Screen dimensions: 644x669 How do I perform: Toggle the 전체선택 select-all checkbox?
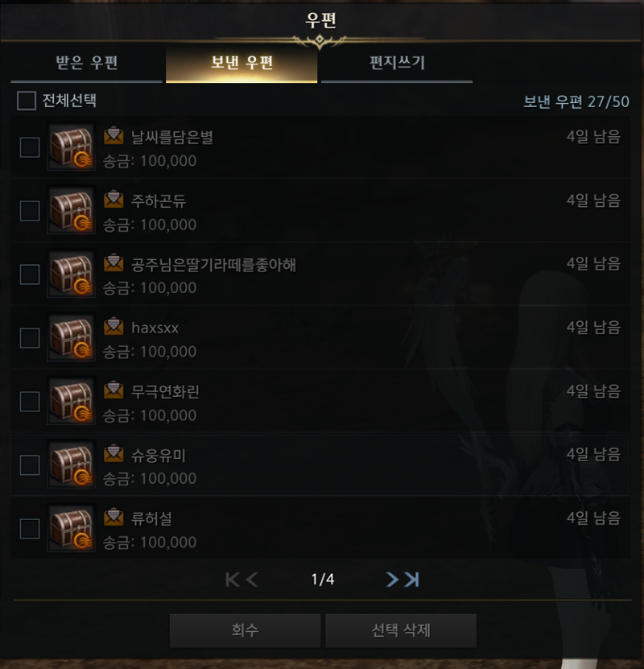point(27,101)
